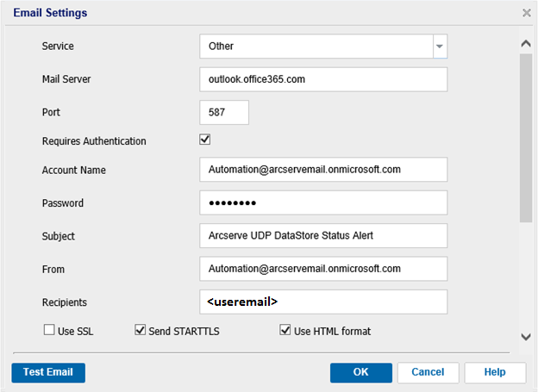The height and width of the screenshot is (392, 538).
Task: Click the Password field
Action: click(x=322, y=203)
